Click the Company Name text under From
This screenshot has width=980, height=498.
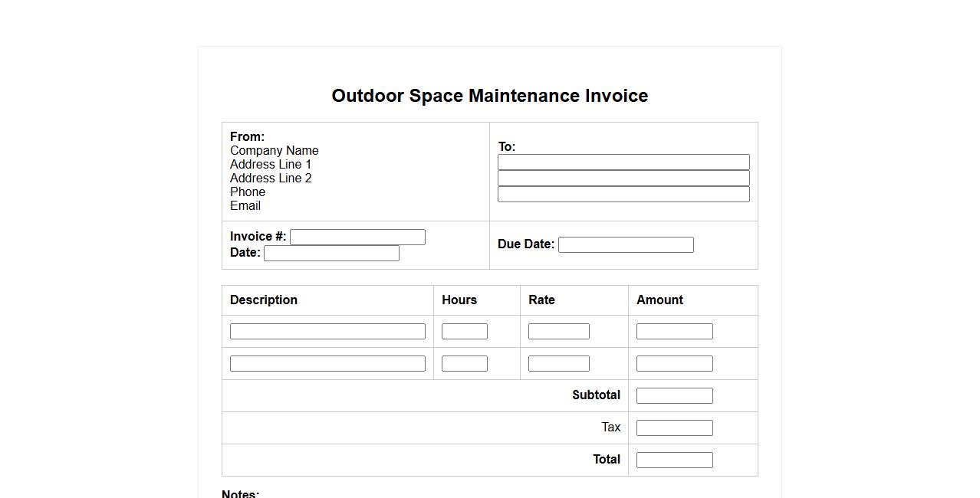click(x=274, y=151)
